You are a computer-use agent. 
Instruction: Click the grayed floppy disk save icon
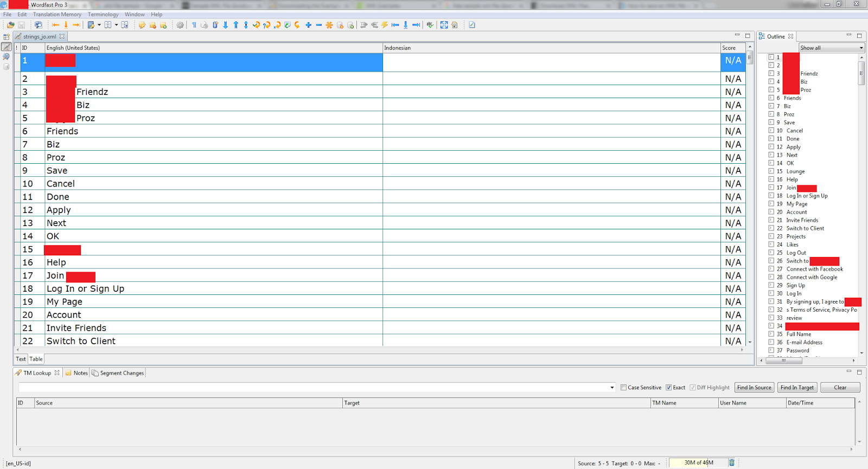[21, 25]
